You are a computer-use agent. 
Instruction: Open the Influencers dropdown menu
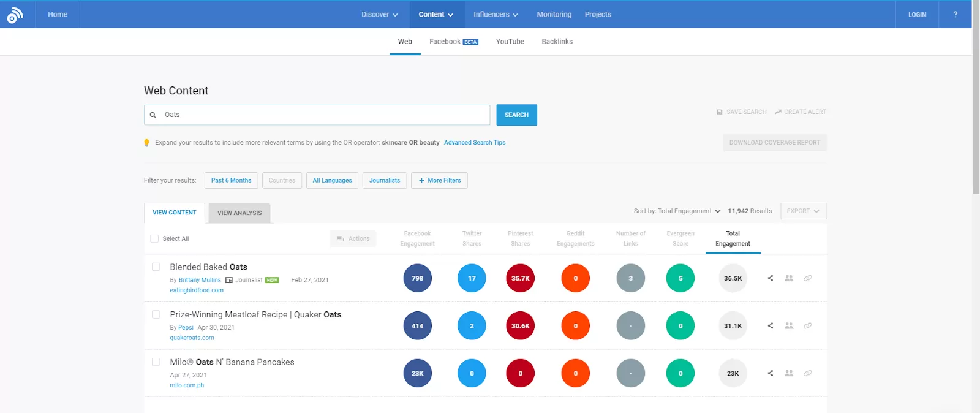(496, 15)
